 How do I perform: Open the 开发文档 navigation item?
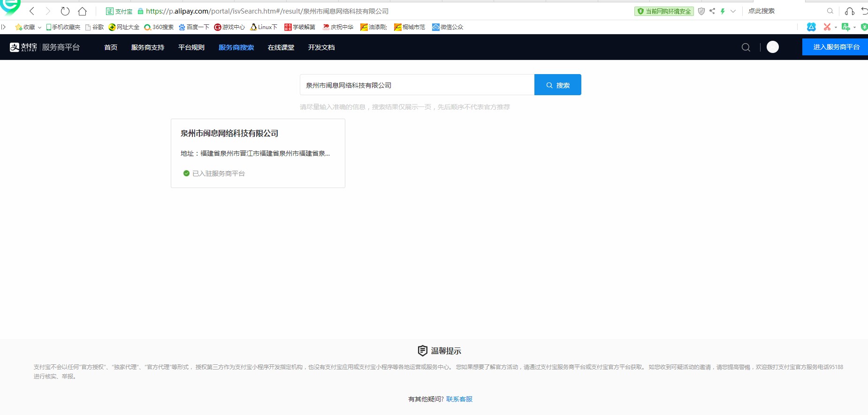tap(321, 47)
